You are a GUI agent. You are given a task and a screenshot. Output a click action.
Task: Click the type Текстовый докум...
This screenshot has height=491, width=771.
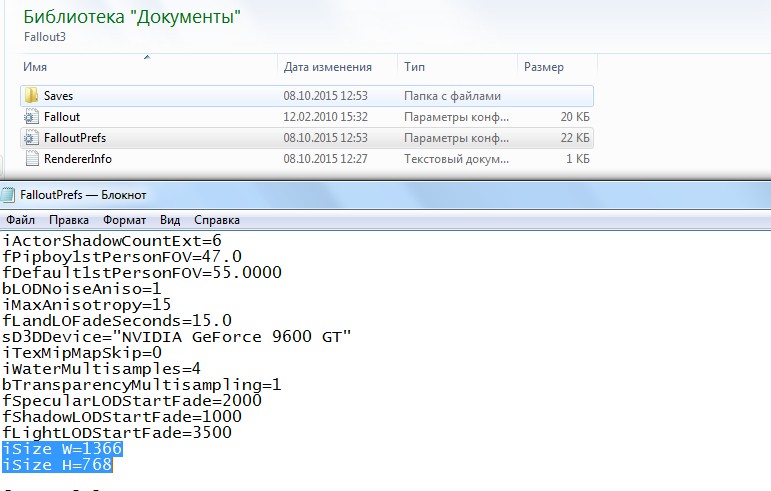(456, 159)
